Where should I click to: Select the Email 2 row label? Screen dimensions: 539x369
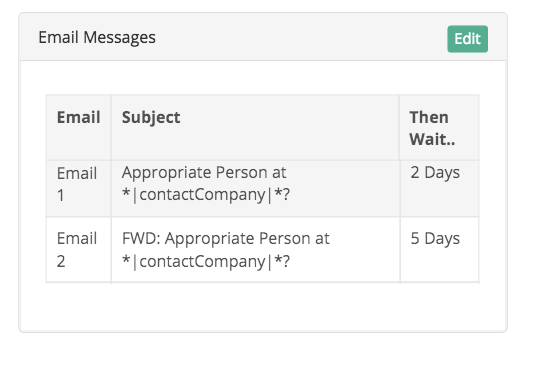(x=77, y=250)
